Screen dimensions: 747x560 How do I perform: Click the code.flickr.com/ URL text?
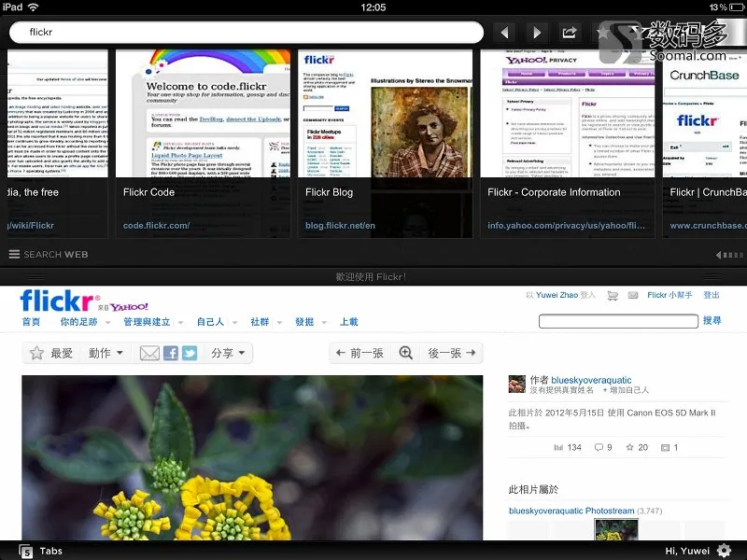156,226
